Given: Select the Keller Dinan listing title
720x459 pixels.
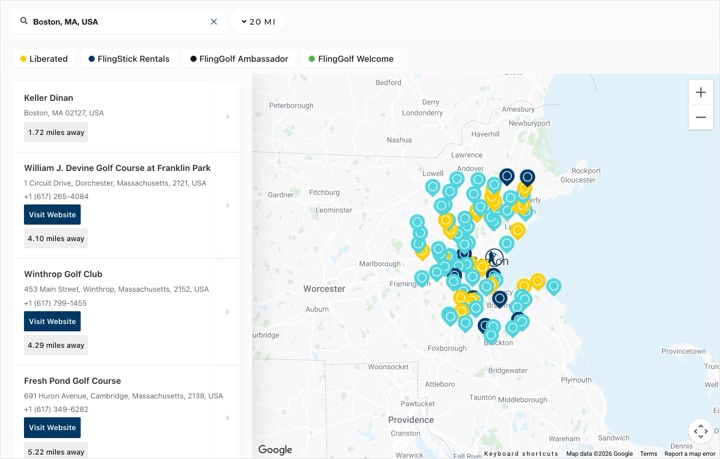Looking at the screenshot, I should (x=49, y=98).
